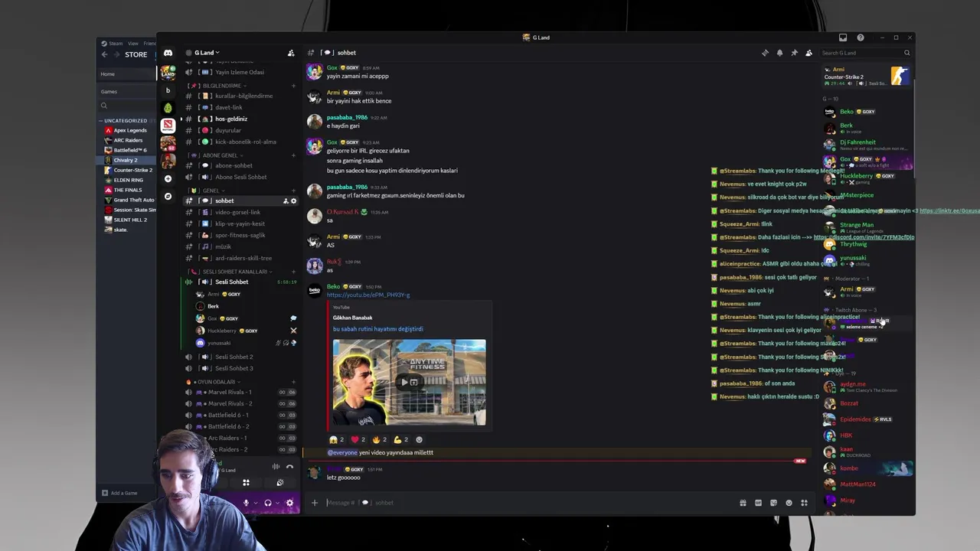Switch to STORE tab in Steam
The image size is (980, 551).
pos(136,54)
